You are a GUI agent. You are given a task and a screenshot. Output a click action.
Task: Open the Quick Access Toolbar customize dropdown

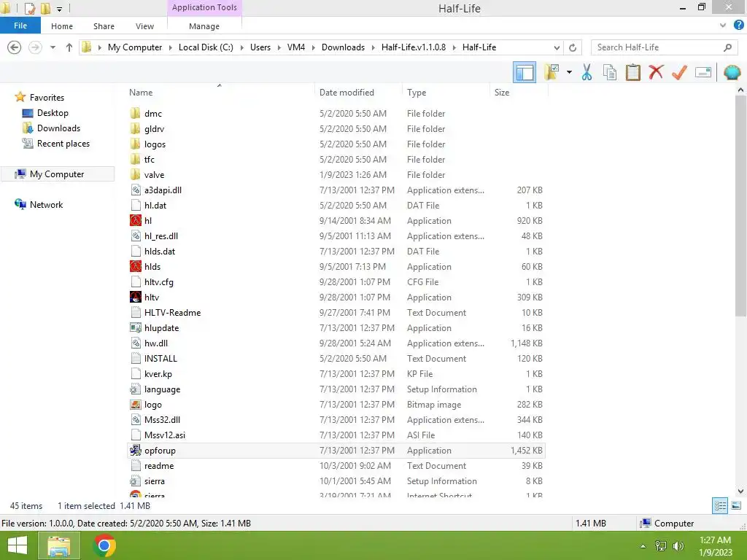click(x=59, y=9)
